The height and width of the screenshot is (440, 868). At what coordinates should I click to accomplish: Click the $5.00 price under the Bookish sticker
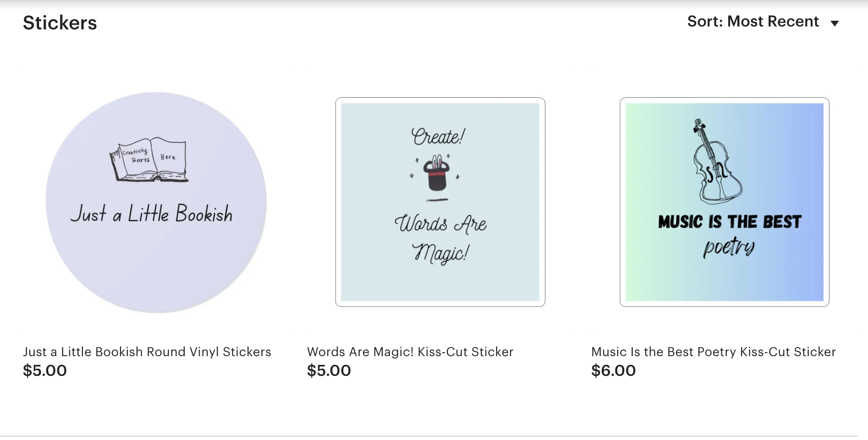(x=45, y=371)
